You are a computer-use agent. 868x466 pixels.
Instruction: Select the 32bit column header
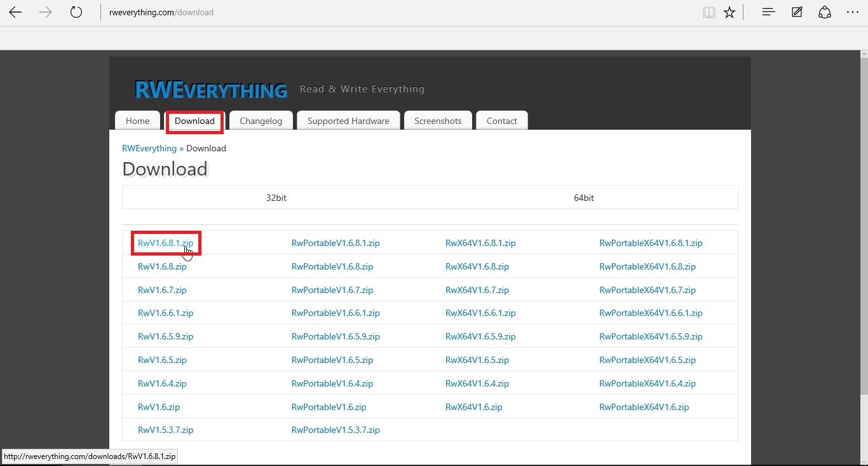pyautogui.click(x=276, y=198)
